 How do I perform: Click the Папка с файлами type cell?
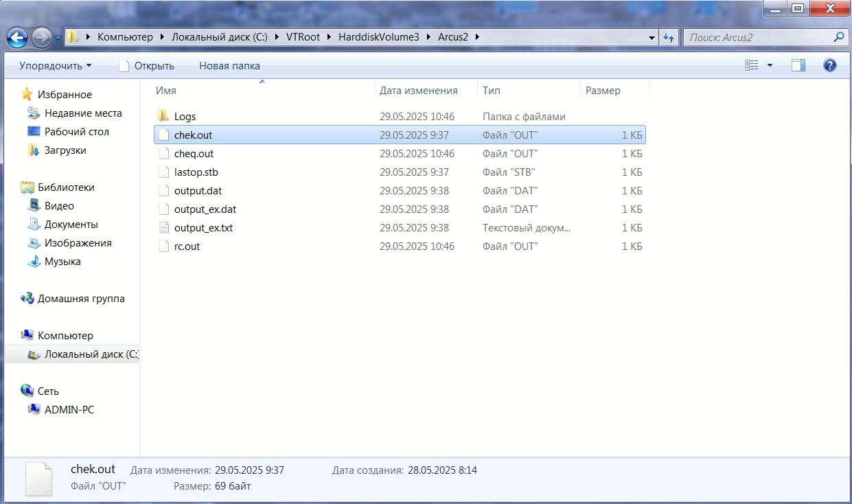(524, 117)
